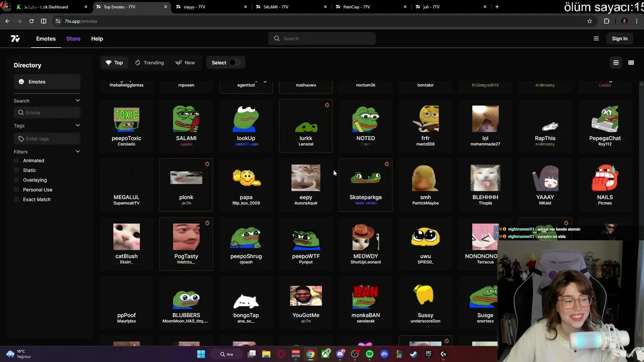The height and width of the screenshot is (362, 644).
Task: Check the Personal Use filter
Action: [17, 190]
